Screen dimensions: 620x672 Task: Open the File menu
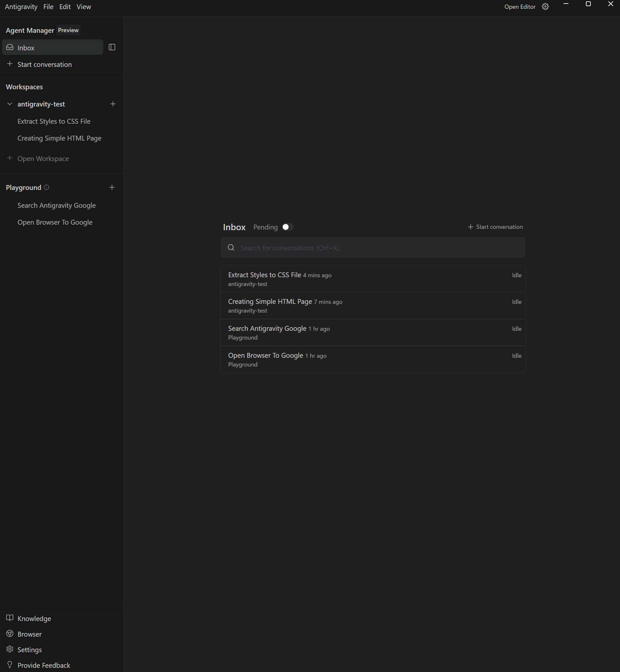click(x=48, y=7)
